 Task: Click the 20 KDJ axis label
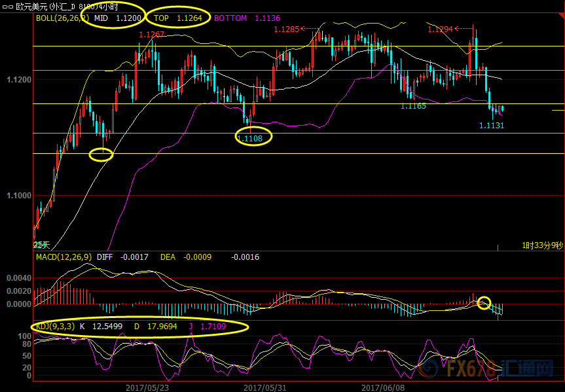[27, 368]
